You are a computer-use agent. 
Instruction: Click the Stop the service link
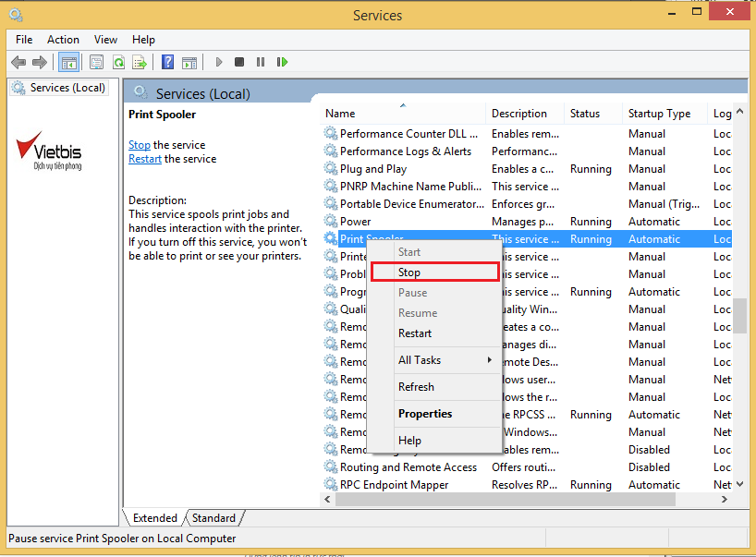(x=139, y=145)
